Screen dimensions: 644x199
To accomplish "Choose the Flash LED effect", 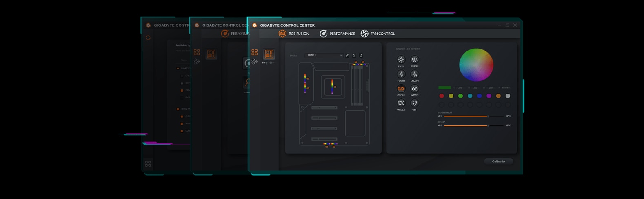I will click(401, 74).
